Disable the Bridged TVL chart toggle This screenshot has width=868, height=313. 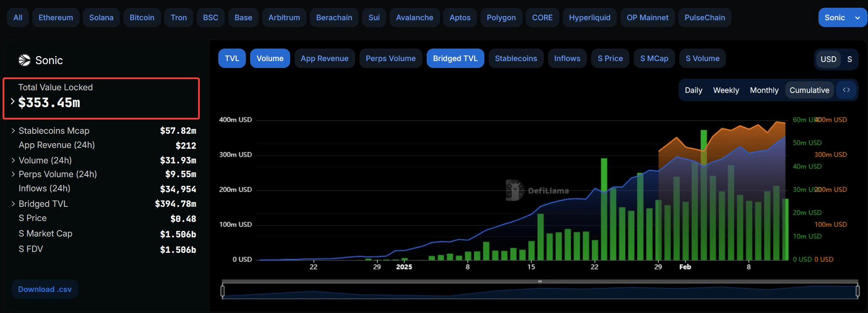pos(455,58)
